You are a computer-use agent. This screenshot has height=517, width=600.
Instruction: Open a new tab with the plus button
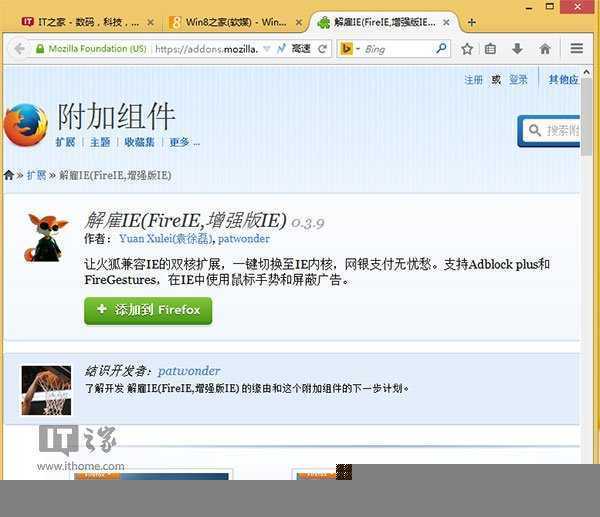coord(471,23)
